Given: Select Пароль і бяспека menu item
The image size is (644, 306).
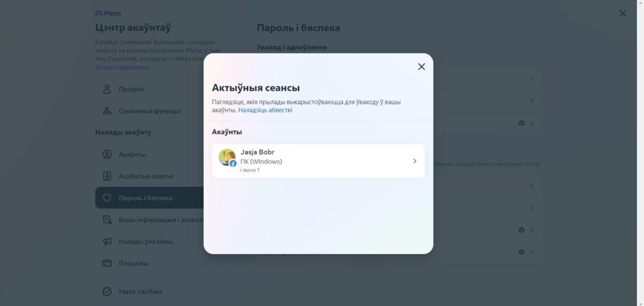Looking at the screenshot, I should click(150, 198).
